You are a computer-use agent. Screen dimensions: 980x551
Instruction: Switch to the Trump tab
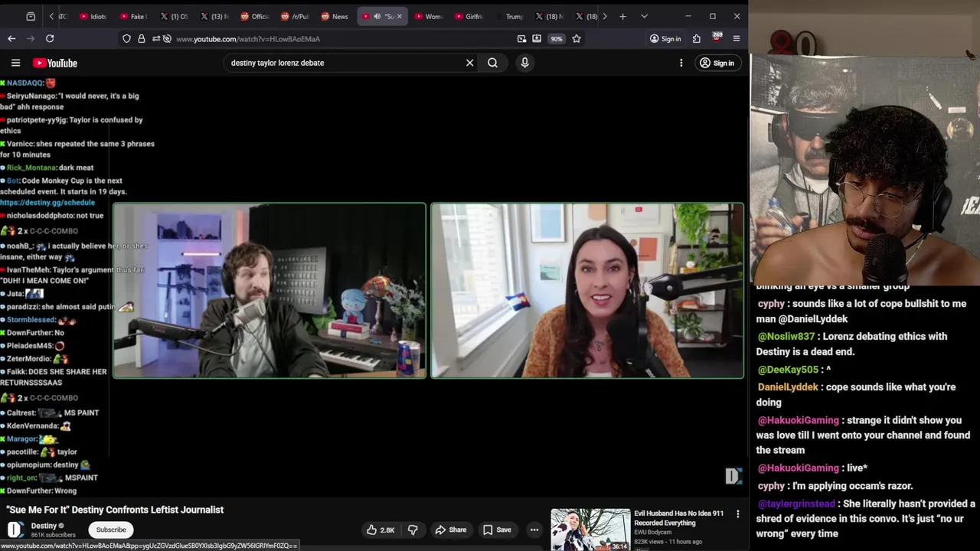pos(509,16)
